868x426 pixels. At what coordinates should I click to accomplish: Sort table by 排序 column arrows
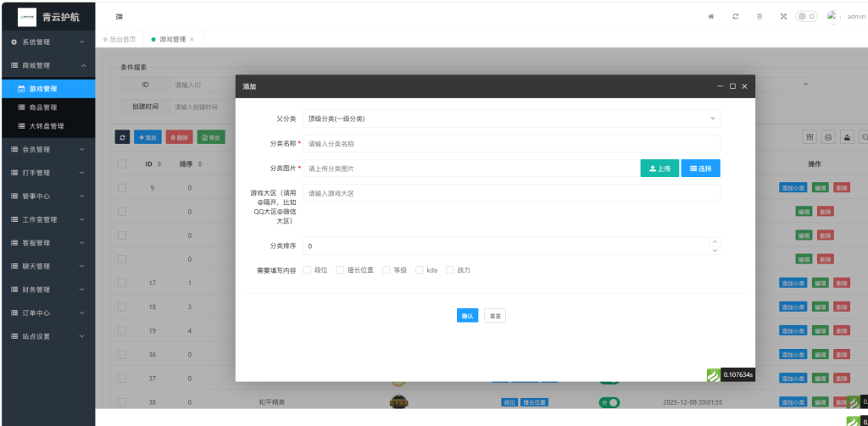tap(200, 164)
